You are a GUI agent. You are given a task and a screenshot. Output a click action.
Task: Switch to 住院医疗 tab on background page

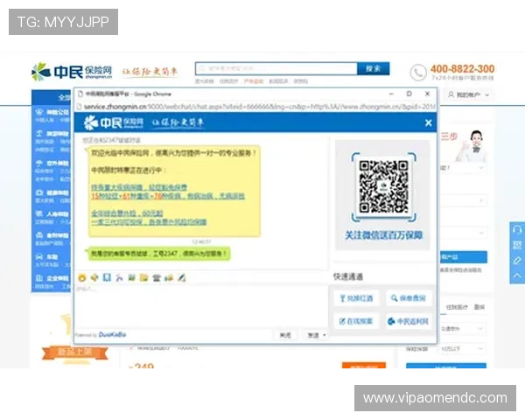click(457, 307)
